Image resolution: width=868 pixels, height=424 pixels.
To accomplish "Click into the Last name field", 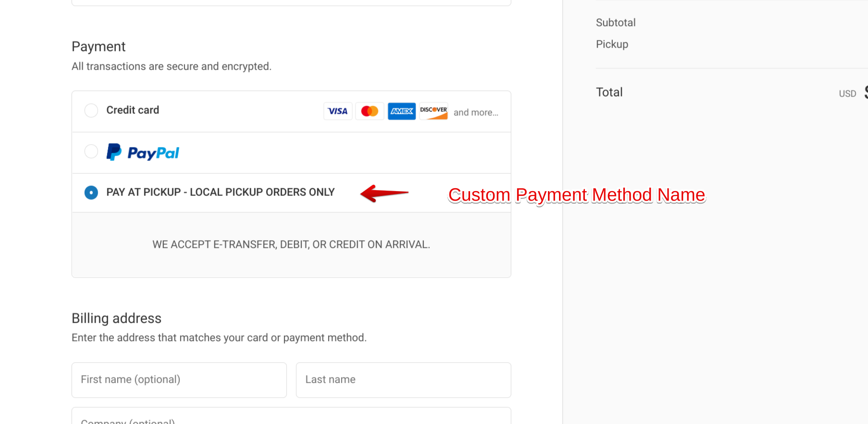I will point(403,380).
